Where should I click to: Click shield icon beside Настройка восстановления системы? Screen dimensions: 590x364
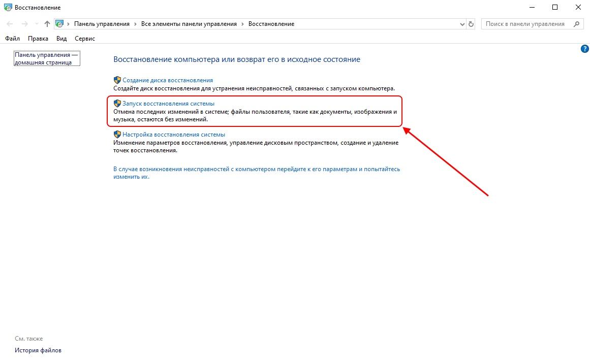[117, 134]
